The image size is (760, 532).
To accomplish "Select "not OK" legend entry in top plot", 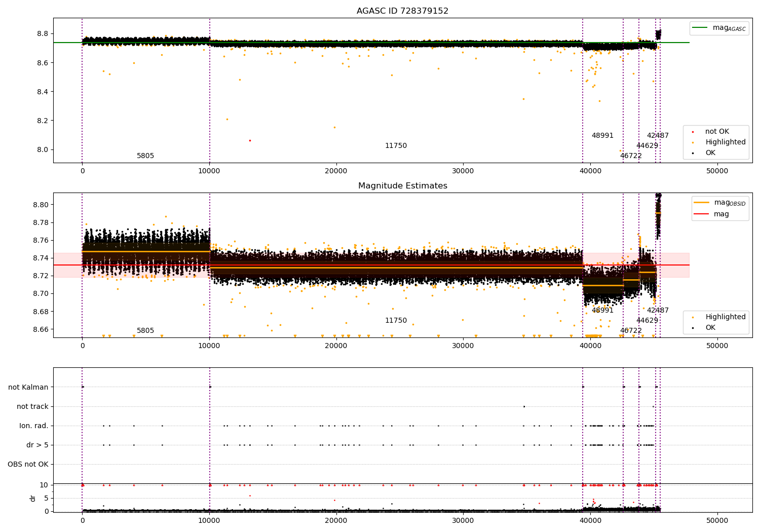I will click(x=717, y=132).
